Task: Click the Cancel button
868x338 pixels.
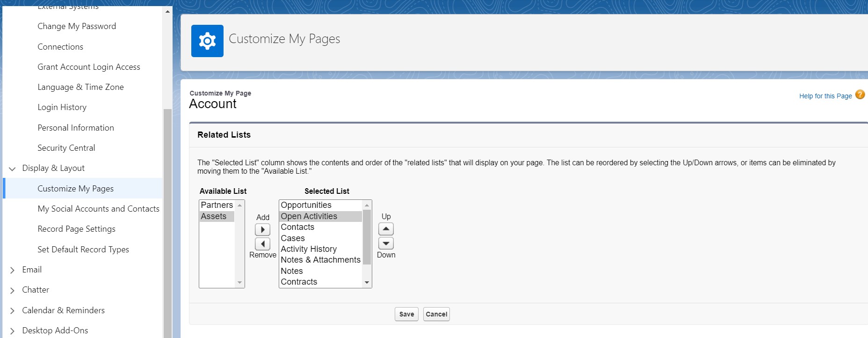Action: click(436, 314)
